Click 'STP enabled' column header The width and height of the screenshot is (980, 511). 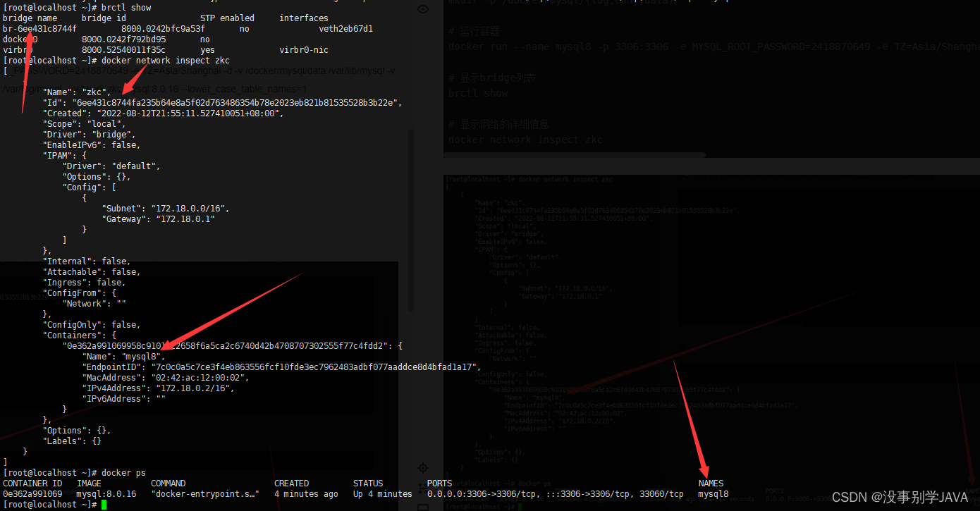[x=227, y=18]
